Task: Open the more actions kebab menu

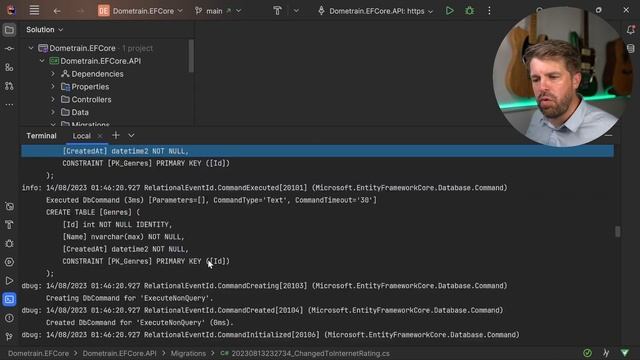Action: [x=489, y=11]
